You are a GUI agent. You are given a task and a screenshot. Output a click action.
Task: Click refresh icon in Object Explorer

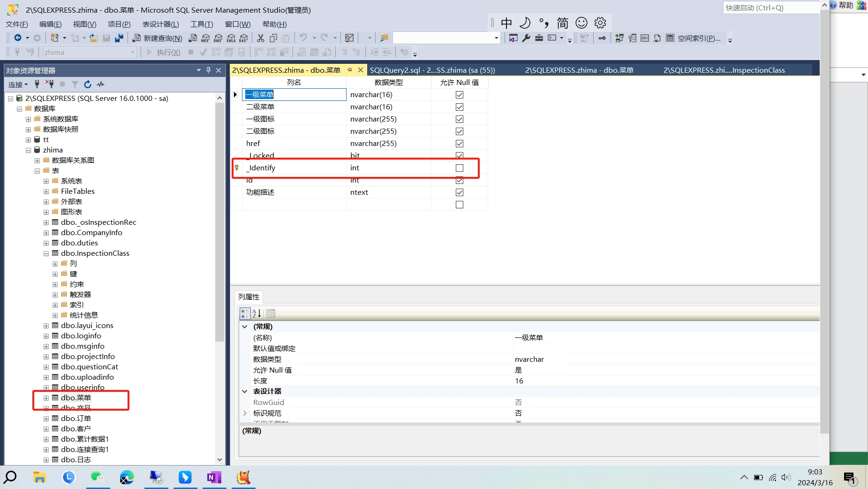click(88, 84)
